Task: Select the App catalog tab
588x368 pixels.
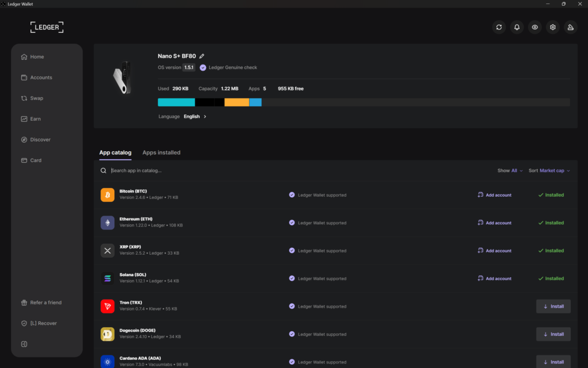Action: coord(115,152)
